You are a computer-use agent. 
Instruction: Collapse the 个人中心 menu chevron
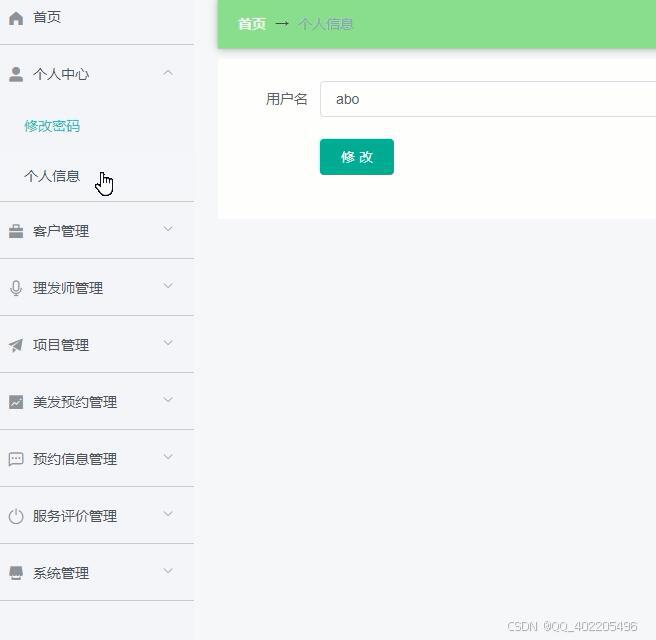coord(168,73)
